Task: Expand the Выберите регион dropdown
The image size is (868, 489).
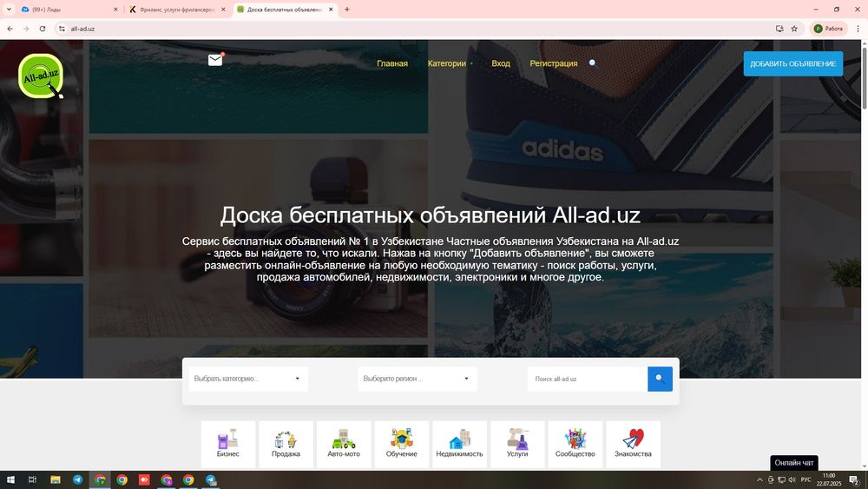Action: click(x=418, y=379)
